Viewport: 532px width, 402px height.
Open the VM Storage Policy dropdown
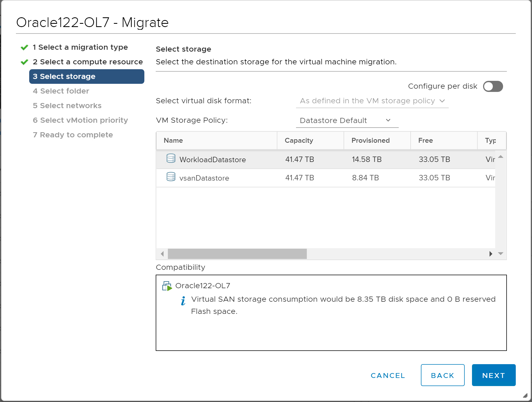[347, 121]
